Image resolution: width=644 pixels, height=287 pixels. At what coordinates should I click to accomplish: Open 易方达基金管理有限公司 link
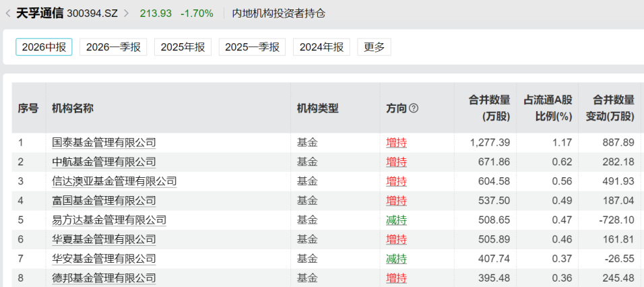point(109,220)
